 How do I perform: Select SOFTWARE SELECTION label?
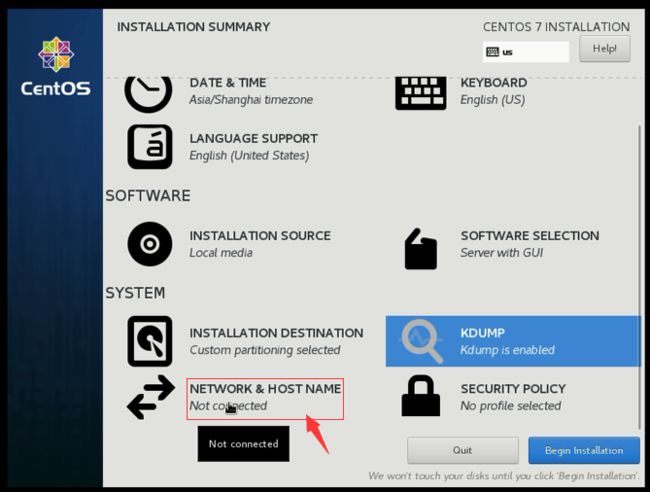(x=530, y=235)
